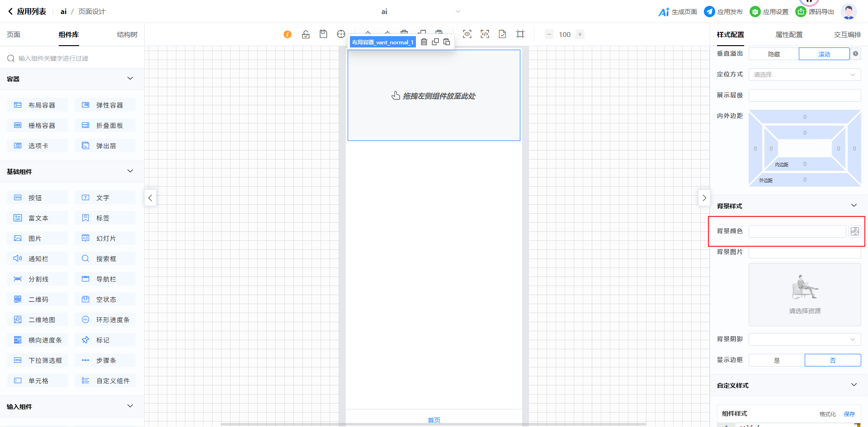868x427 pixels.
Task: Open the 定位方式 dropdown
Action: click(805, 75)
